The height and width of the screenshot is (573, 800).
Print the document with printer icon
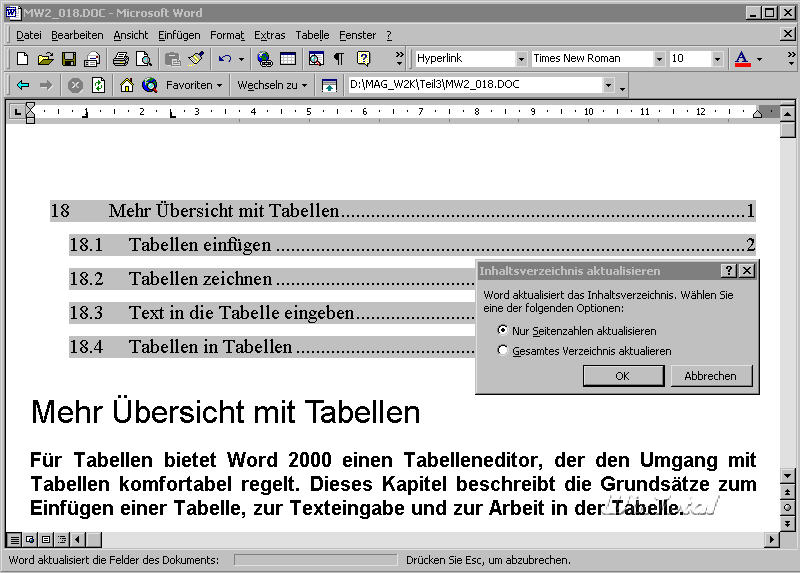tap(121, 59)
